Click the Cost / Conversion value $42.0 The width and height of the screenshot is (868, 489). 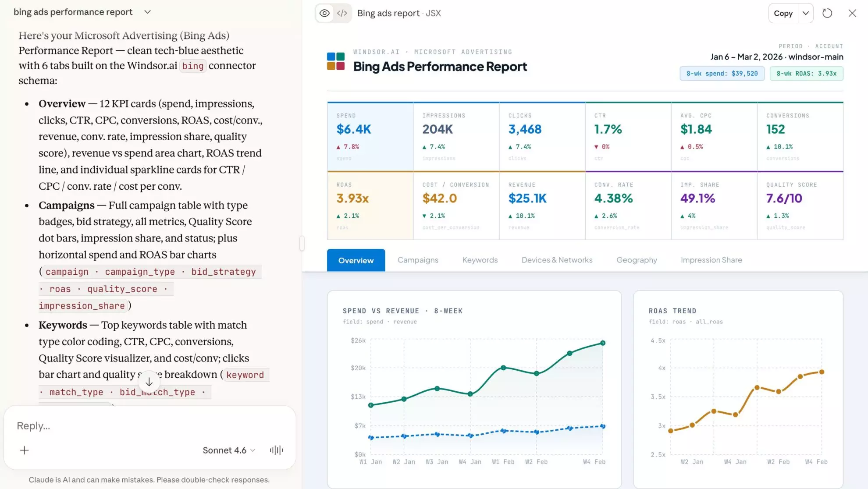440,198
